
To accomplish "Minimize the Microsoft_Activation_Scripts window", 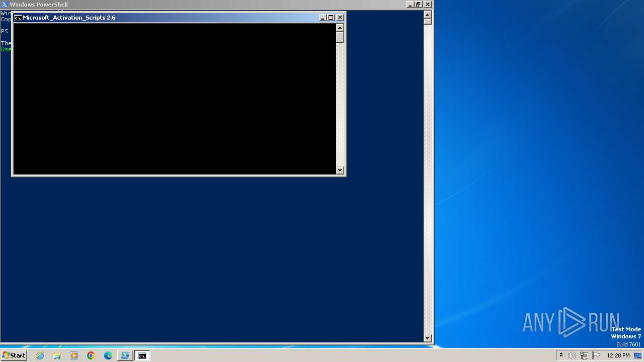I will coord(323,18).
